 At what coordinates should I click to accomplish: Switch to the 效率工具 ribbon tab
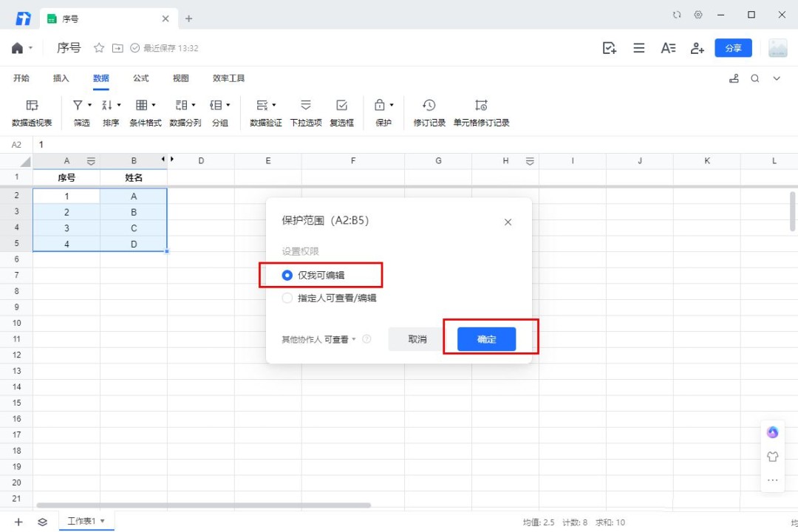(228, 78)
